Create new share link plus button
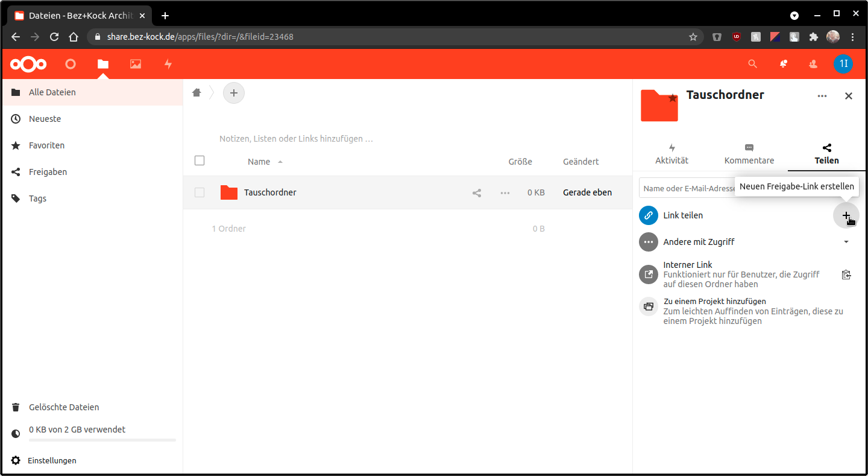 pos(846,215)
